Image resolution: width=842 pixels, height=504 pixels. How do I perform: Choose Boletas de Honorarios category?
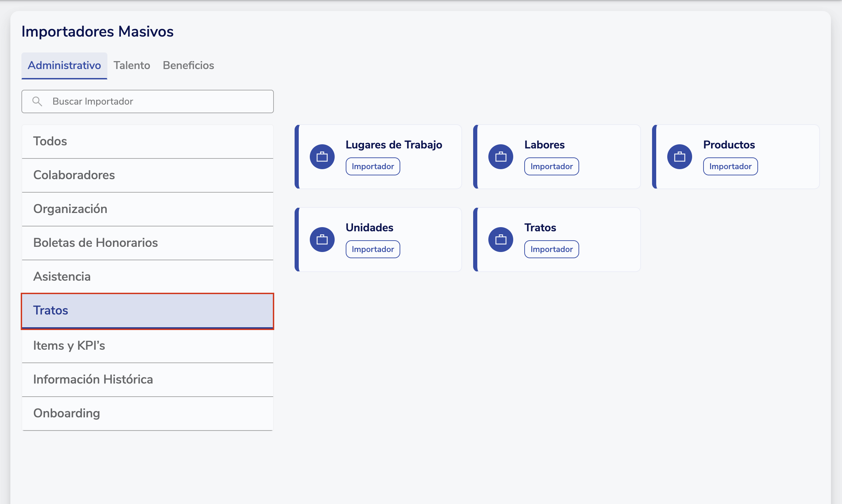(147, 243)
